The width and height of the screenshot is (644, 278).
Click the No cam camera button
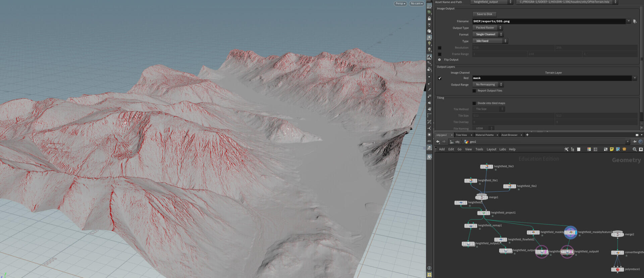tap(417, 4)
